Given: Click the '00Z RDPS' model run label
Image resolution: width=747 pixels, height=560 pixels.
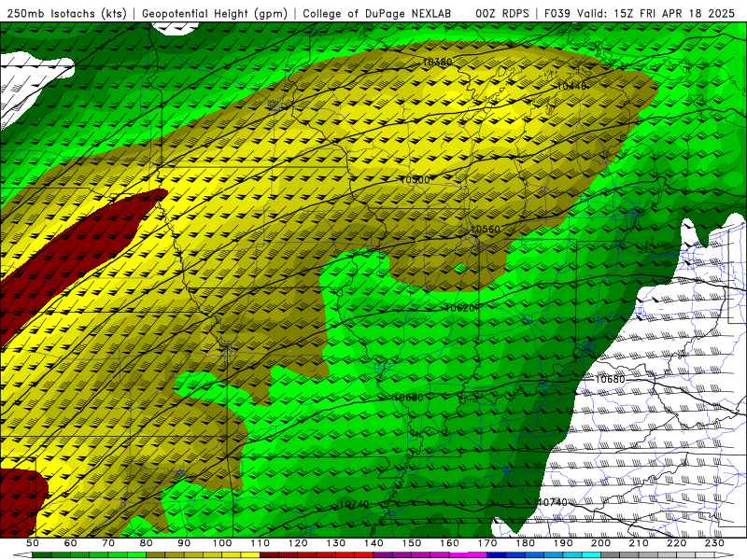Looking at the screenshot, I should 502,13.
